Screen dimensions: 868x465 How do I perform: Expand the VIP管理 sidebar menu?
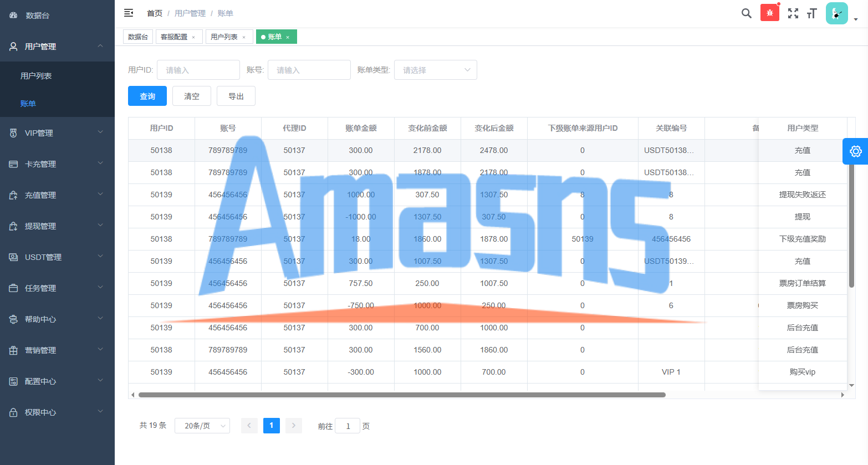coord(58,133)
